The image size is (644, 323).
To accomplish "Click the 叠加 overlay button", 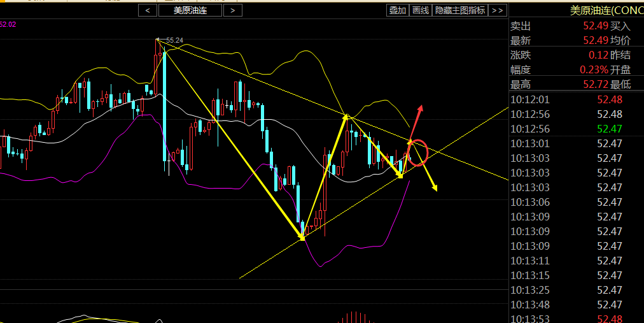I will click(398, 10).
